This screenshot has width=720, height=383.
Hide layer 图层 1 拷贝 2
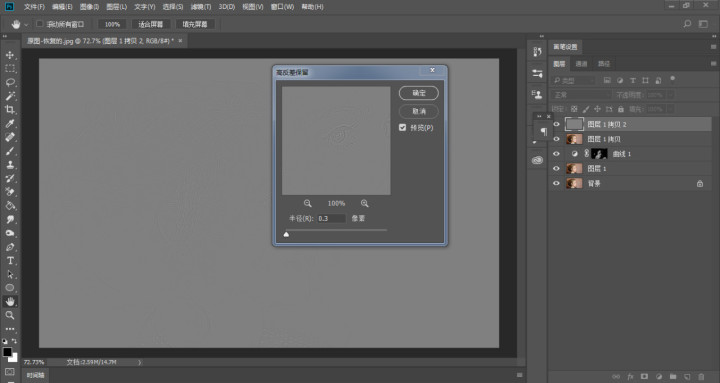coord(556,124)
